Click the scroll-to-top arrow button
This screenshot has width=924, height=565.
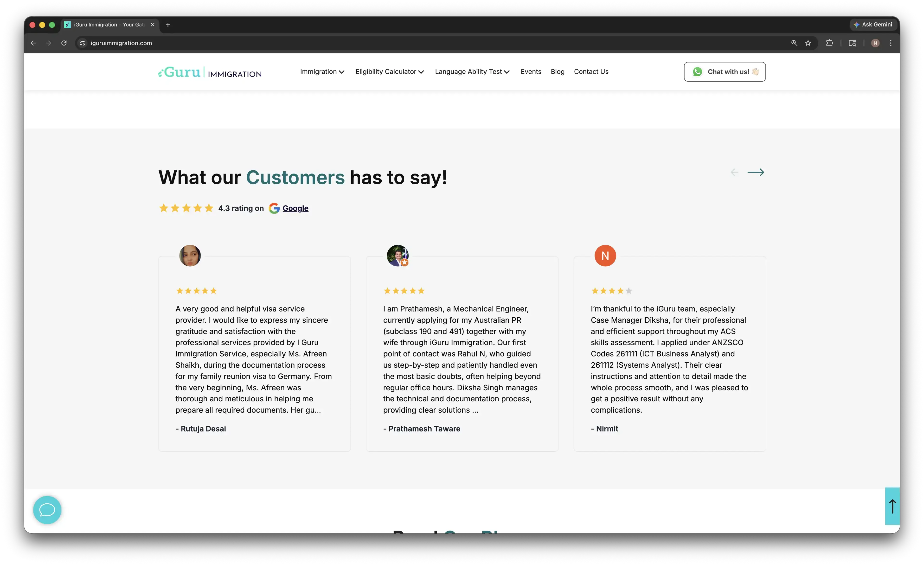point(892,506)
